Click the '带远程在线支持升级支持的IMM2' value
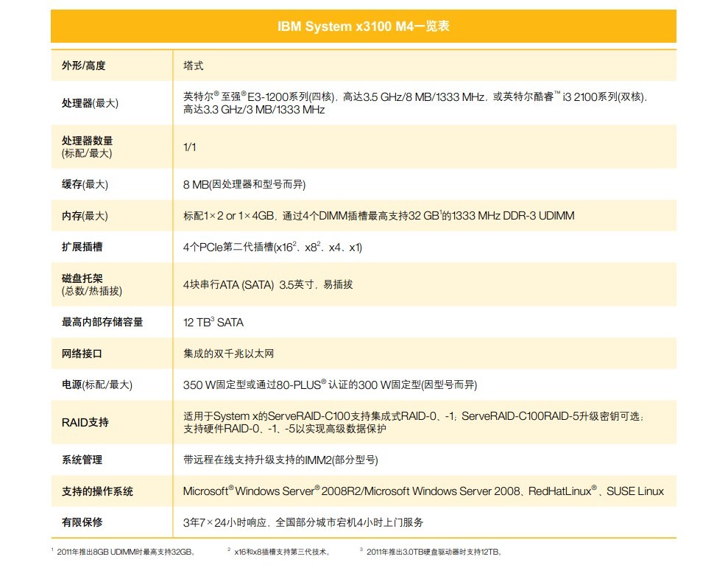Image resolution: width=728 pixels, height=565 pixels. (x=280, y=460)
